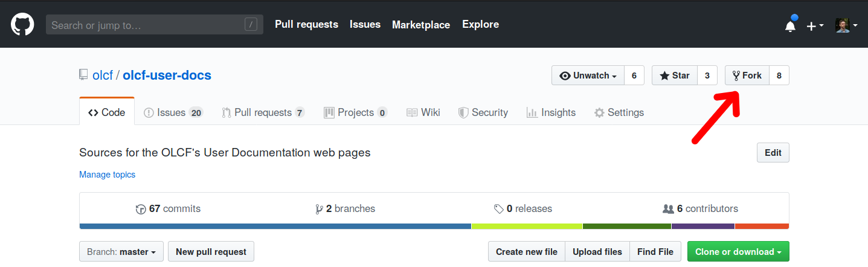
Task: Open the Pull requests repository tab
Action: pyautogui.click(x=263, y=112)
